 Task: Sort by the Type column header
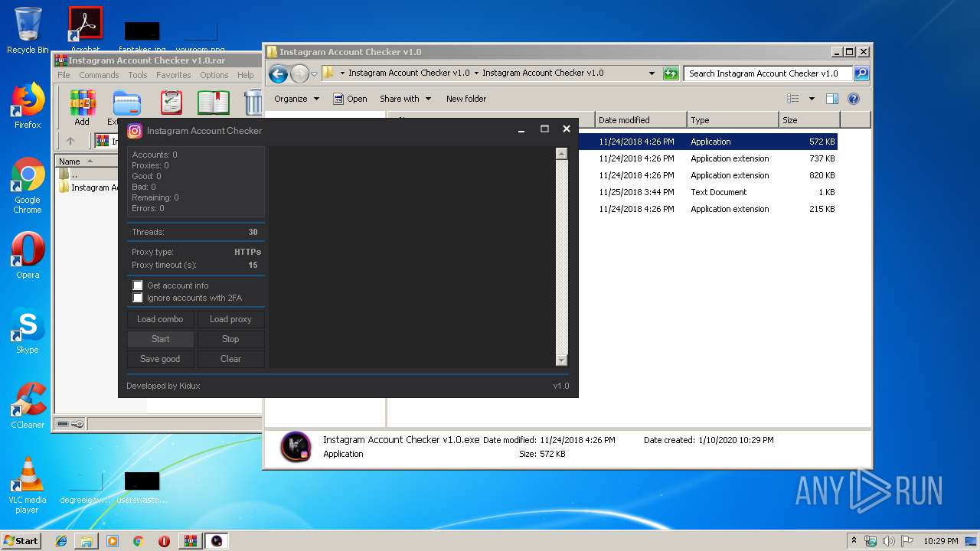coord(733,120)
